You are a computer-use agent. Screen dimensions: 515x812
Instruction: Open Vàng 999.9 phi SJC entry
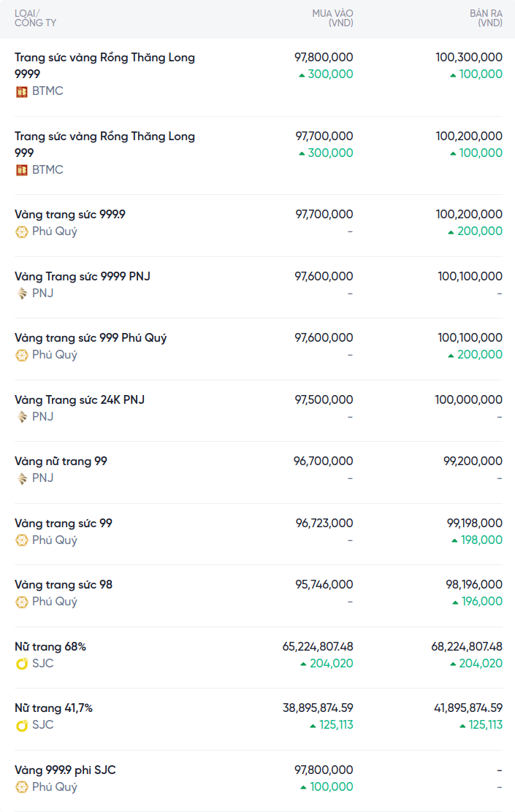65,770
